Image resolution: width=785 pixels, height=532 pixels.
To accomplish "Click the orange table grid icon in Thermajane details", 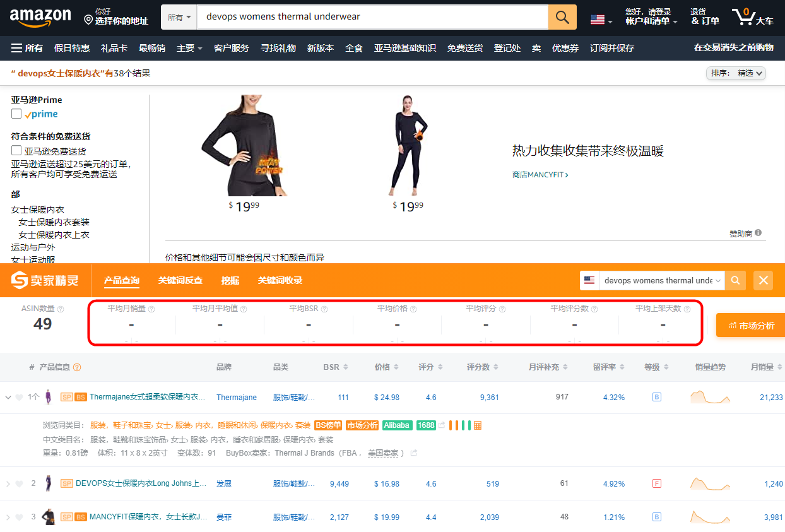I will [x=478, y=425].
